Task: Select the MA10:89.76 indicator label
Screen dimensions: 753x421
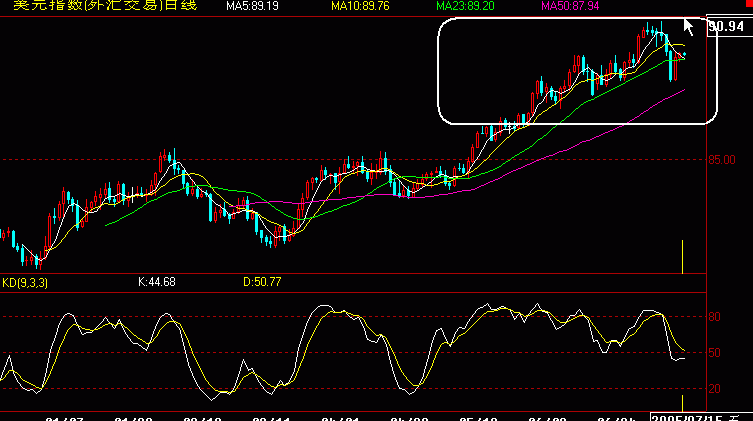Action: [x=360, y=6]
